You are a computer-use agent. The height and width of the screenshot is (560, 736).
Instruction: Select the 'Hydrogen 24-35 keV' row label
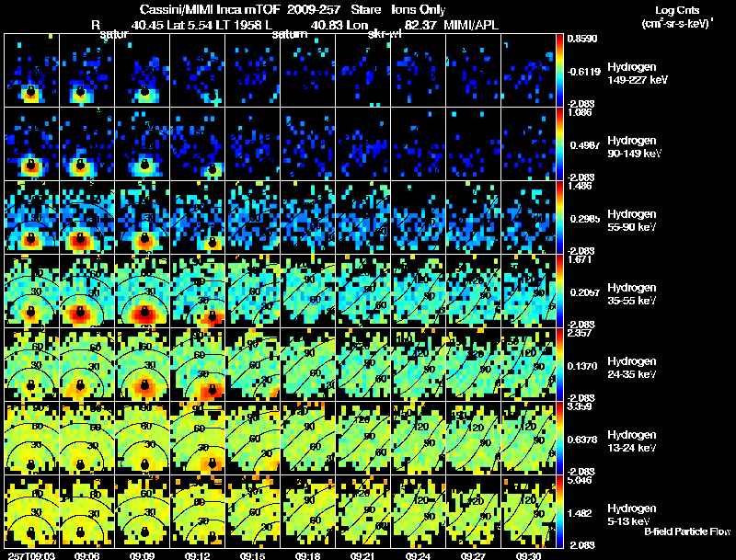tap(632, 368)
